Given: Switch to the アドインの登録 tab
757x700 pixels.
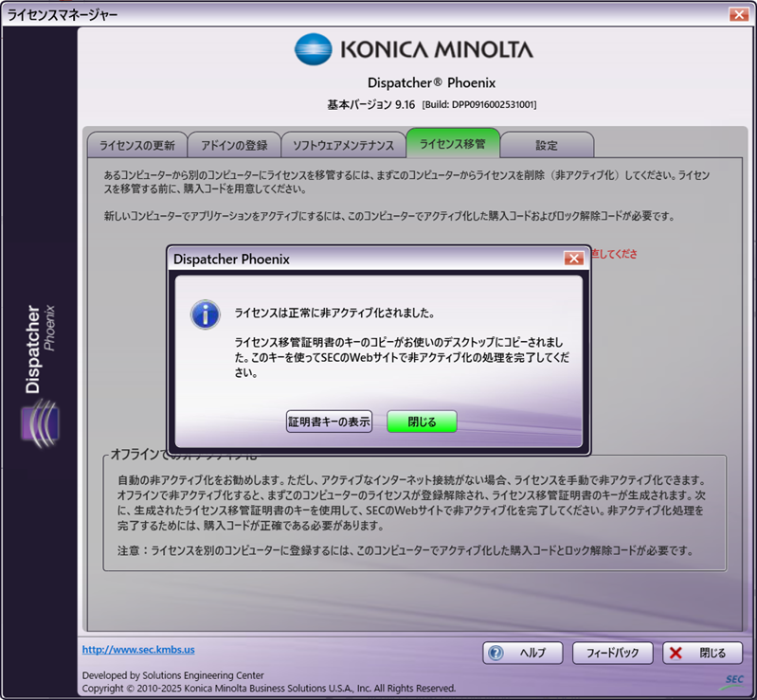Looking at the screenshot, I should (x=233, y=145).
